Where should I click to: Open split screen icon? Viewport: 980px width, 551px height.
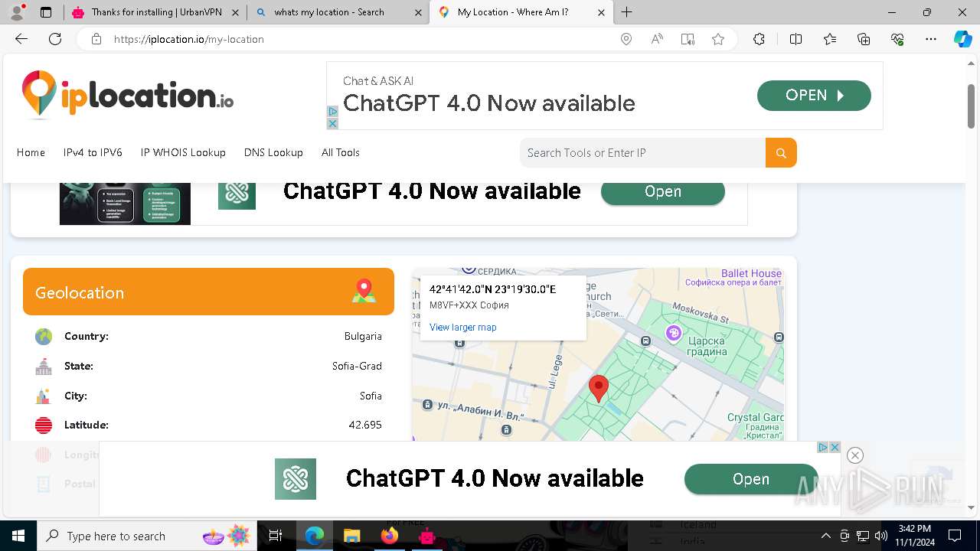click(795, 39)
